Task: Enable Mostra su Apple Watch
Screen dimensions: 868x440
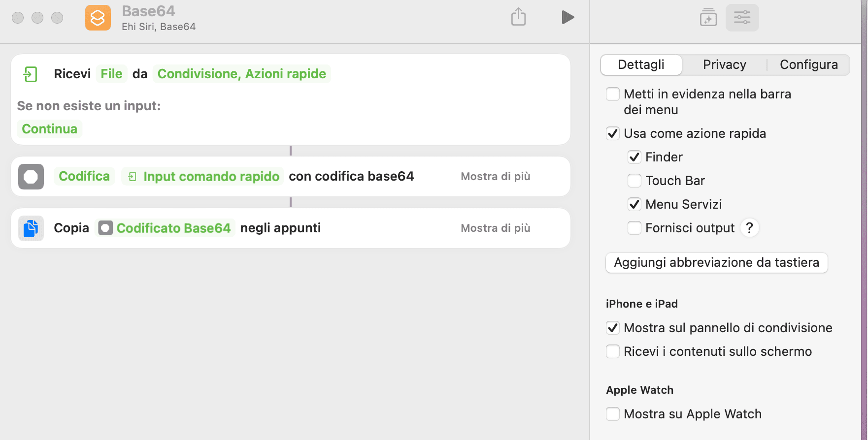Action: tap(613, 414)
